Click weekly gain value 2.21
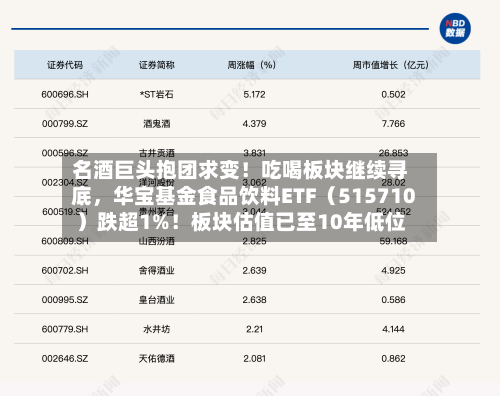500x396 pixels. pos(254,329)
